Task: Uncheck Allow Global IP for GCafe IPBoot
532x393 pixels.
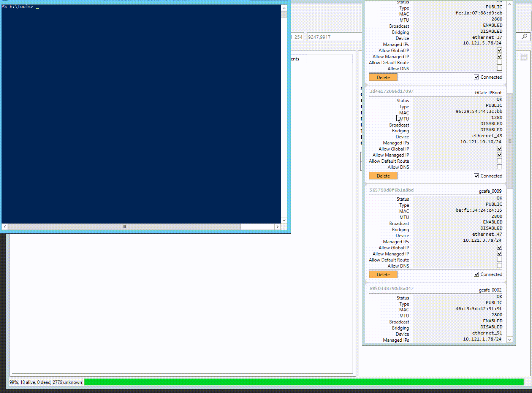Action: [499, 149]
